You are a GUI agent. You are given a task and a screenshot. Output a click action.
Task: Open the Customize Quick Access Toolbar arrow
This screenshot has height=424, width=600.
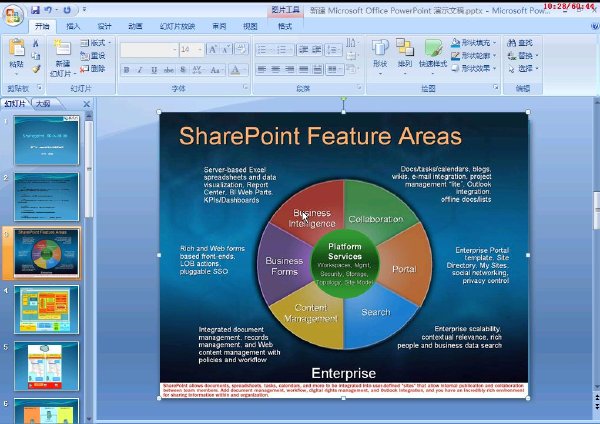point(84,10)
